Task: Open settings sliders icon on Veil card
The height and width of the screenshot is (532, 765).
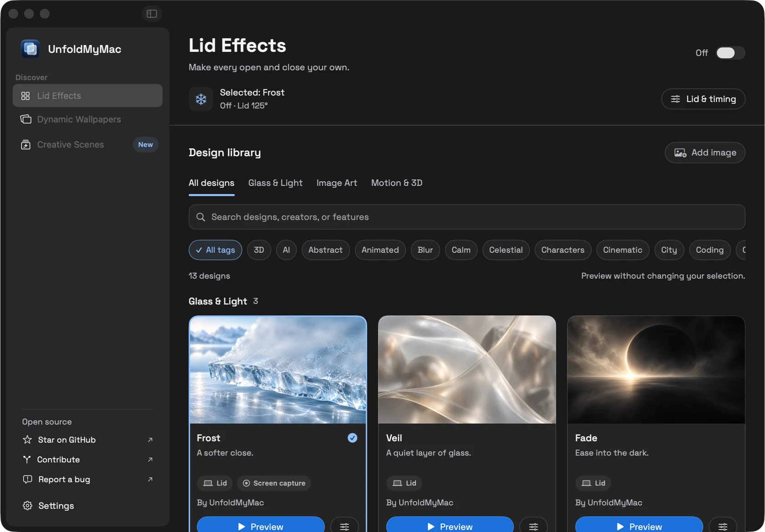Action: [534, 526]
